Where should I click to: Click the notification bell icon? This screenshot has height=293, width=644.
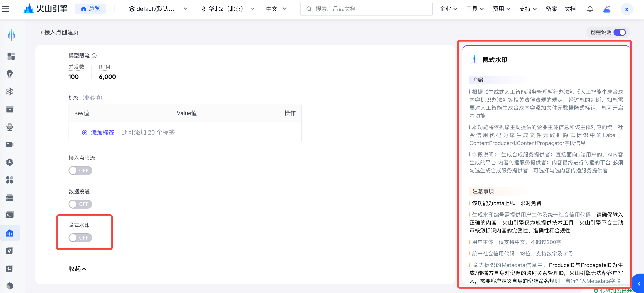[590, 9]
